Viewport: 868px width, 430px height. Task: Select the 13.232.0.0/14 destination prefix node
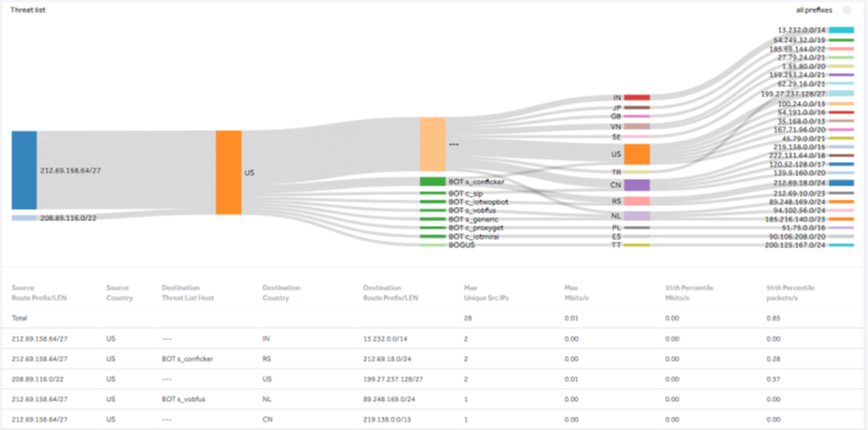pyautogui.click(x=840, y=30)
